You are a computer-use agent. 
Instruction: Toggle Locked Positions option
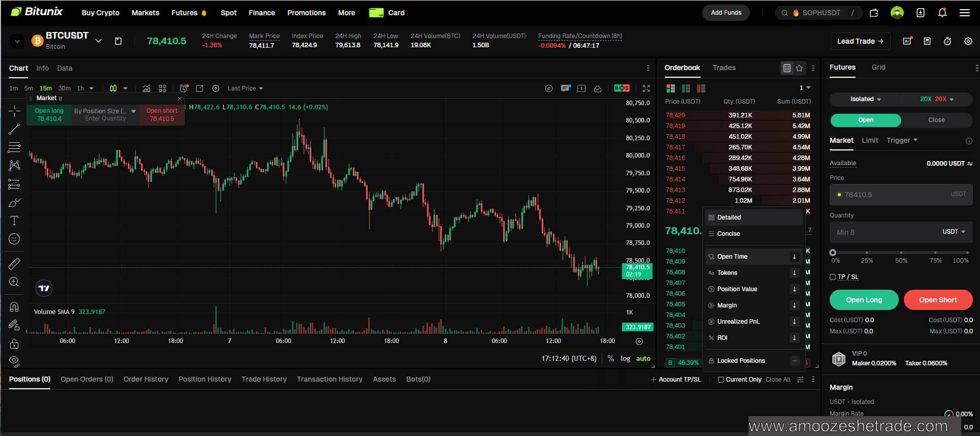click(795, 361)
